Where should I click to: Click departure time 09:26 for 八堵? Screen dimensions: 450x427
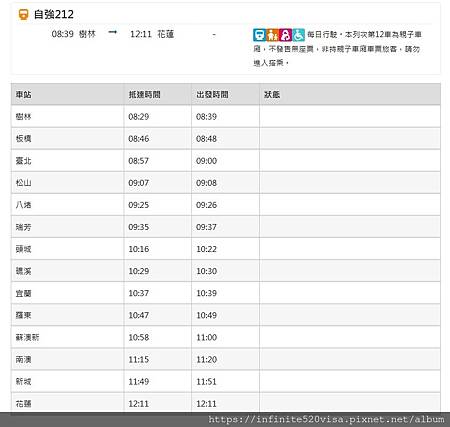coord(206,205)
